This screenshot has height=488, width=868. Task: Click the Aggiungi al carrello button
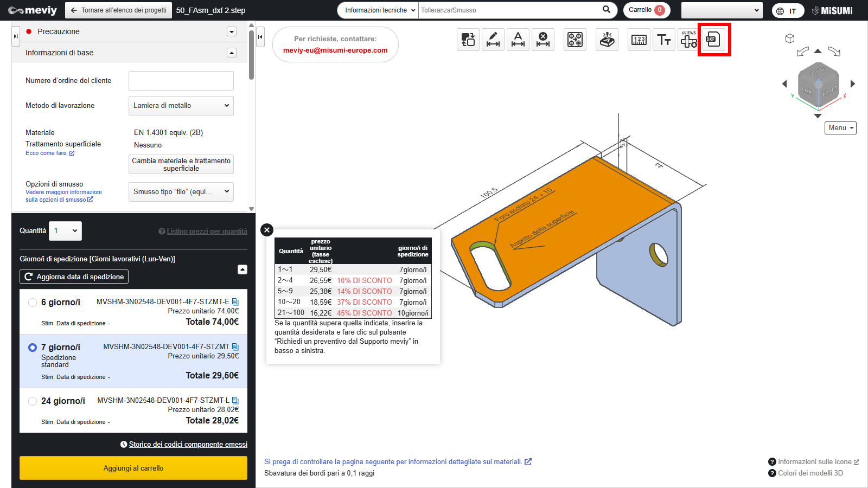133,468
